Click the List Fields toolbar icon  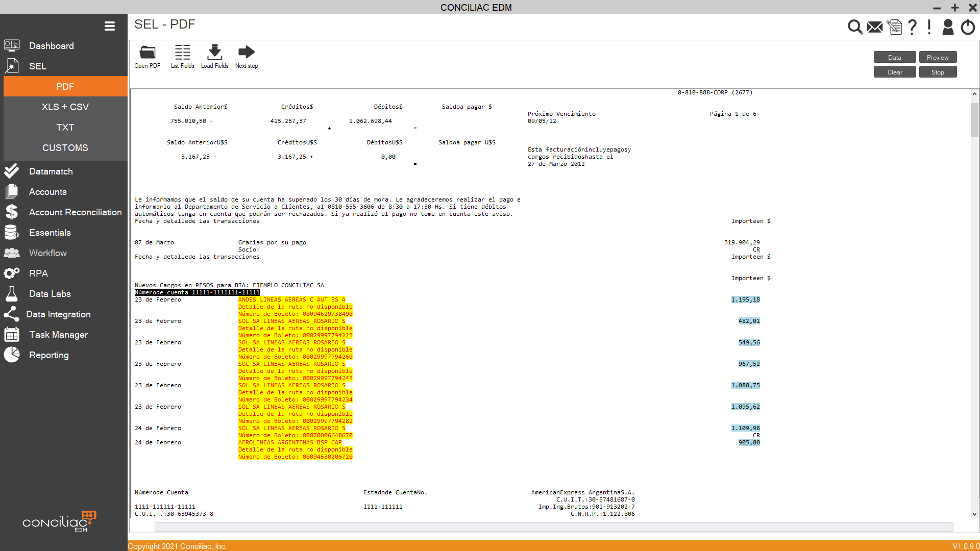(182, 52)
